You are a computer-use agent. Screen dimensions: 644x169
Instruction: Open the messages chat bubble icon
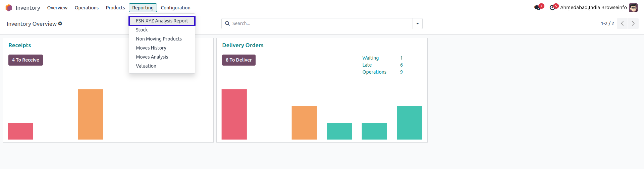[537, 8]
